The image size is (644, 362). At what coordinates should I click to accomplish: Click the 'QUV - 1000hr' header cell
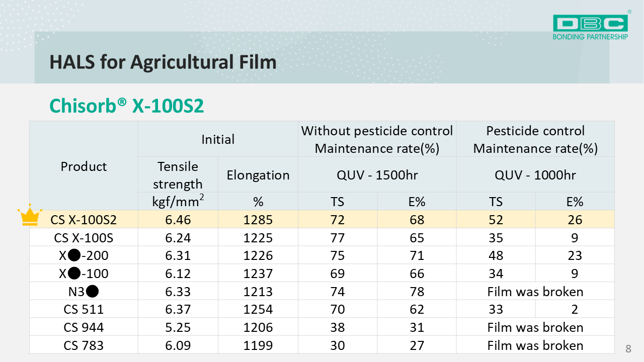(x=535, y=175)
